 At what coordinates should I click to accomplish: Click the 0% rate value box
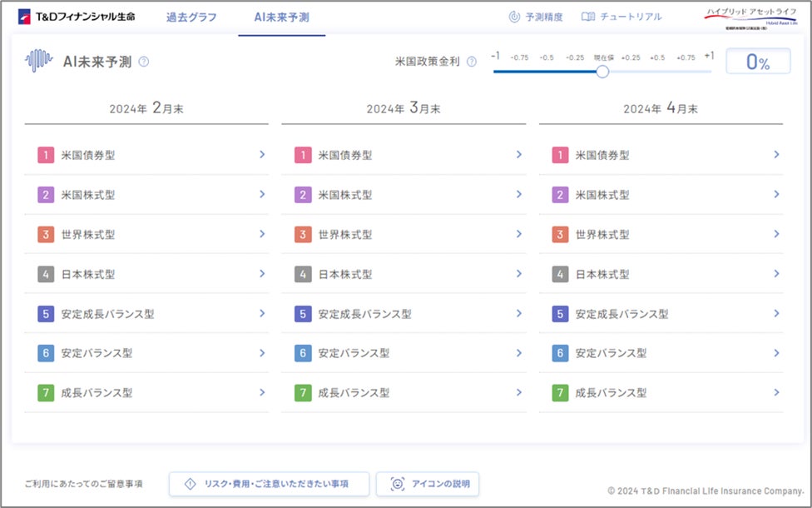757,62
